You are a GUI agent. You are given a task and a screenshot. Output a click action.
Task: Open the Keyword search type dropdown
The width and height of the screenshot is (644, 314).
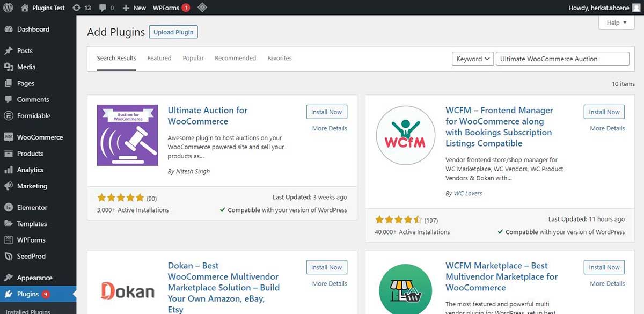[x=472, y=59]
